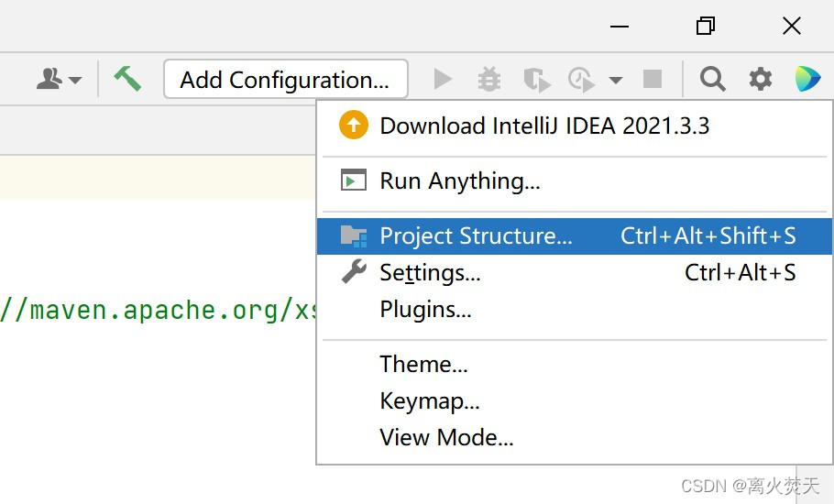834x504 pixels.
Task: Select Download IntelliJ IDEA 2021.3.3
Action: click(575, 126)
